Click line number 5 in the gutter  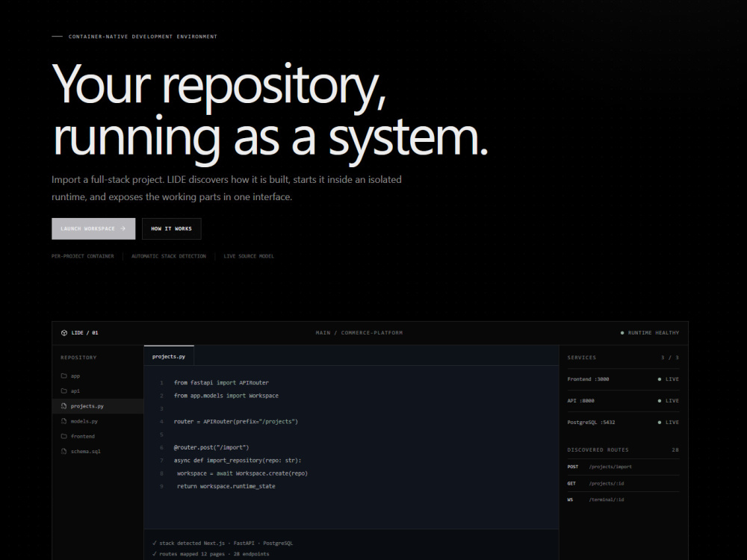click(x=161, y=435)
